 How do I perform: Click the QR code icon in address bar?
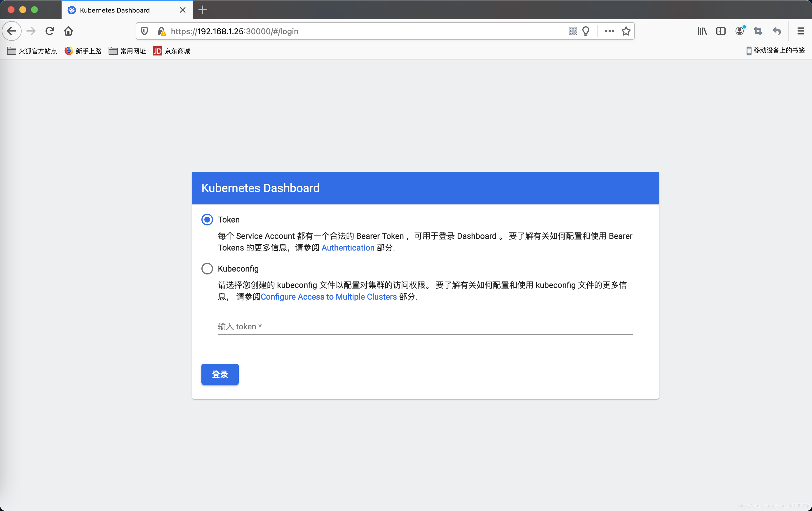[573, 31]
